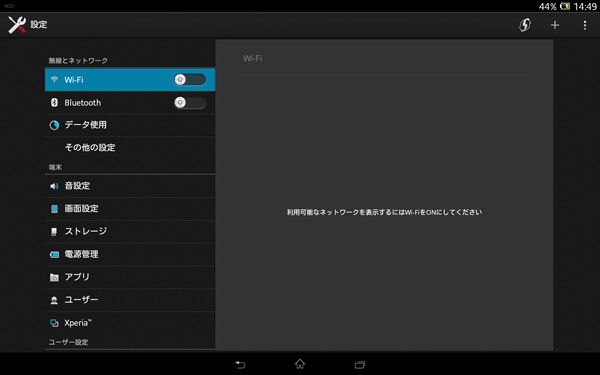Tap the settings wrench icon
The height and width of the screenshot is (375, 600).
pyautogui.click(x=17, y=25)
